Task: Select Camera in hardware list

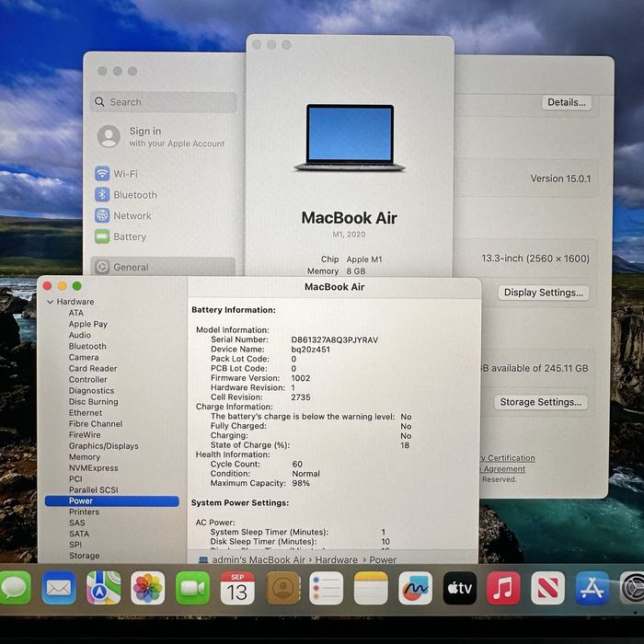Action: coord(84,357)
